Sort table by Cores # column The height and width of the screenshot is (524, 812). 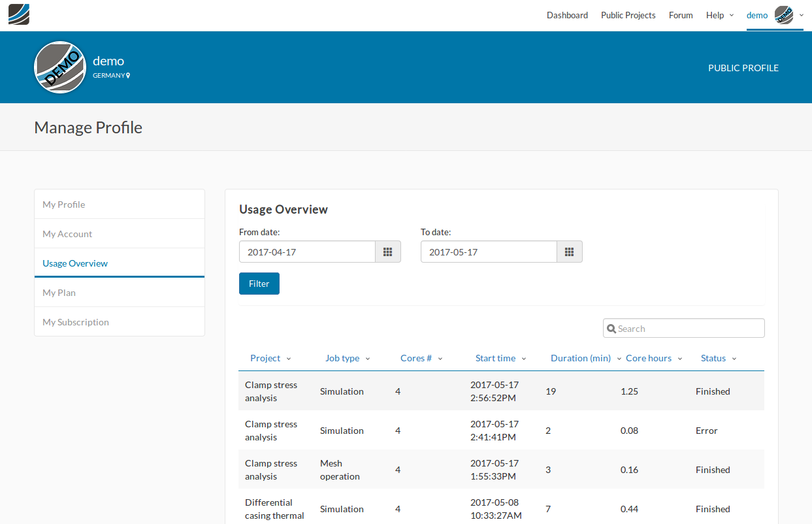421,358
